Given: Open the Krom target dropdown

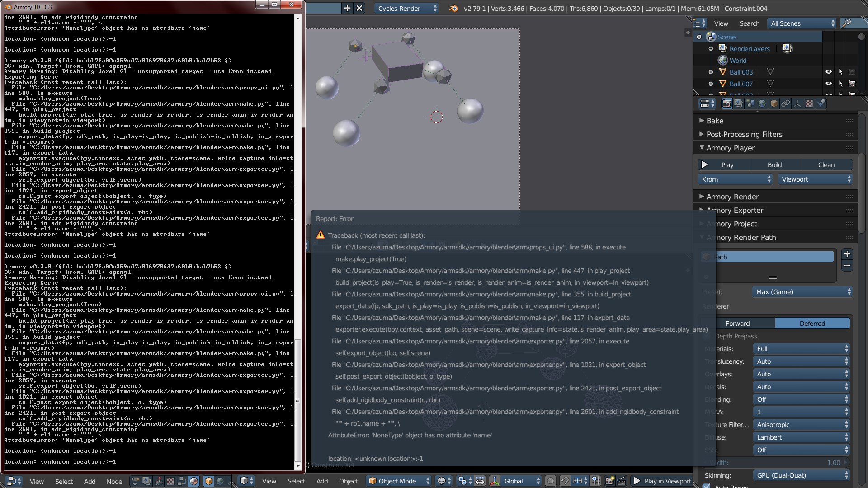Looking at the screenshot, I should [x=735, y=179].
